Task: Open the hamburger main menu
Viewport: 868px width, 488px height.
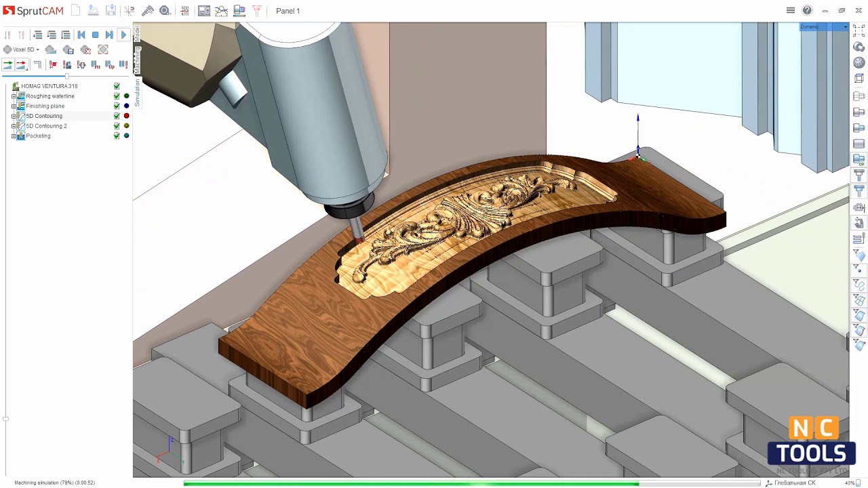Action: tap(791, 10)
